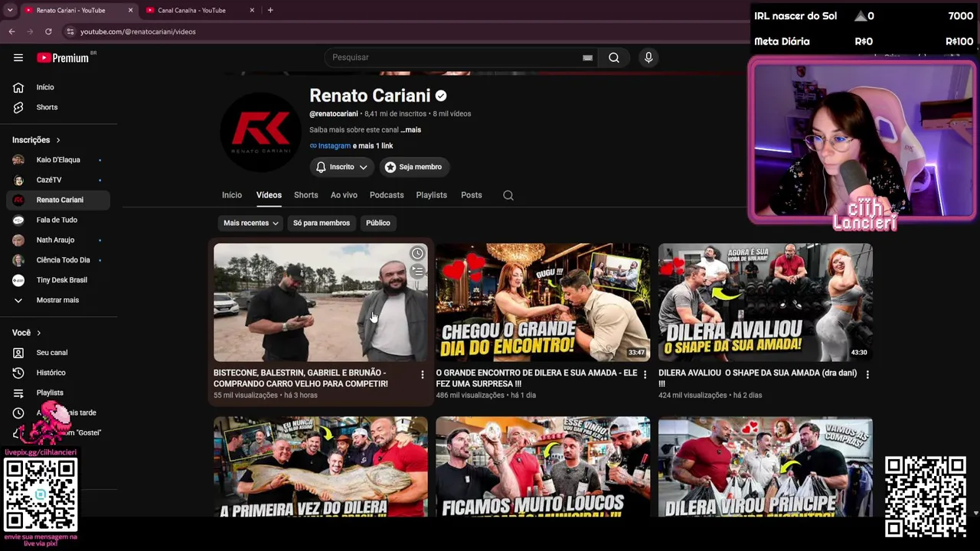The height and width of the screenshot is (551, 980).
Task: Open the Podcasts channel tab
Action: pyautogui.click(x=387, y=195)
